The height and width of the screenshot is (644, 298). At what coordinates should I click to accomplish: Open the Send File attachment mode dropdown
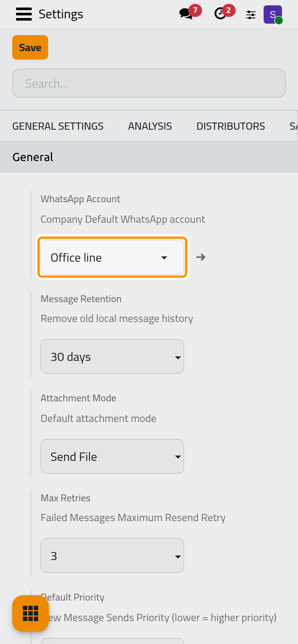pos(112,456)
